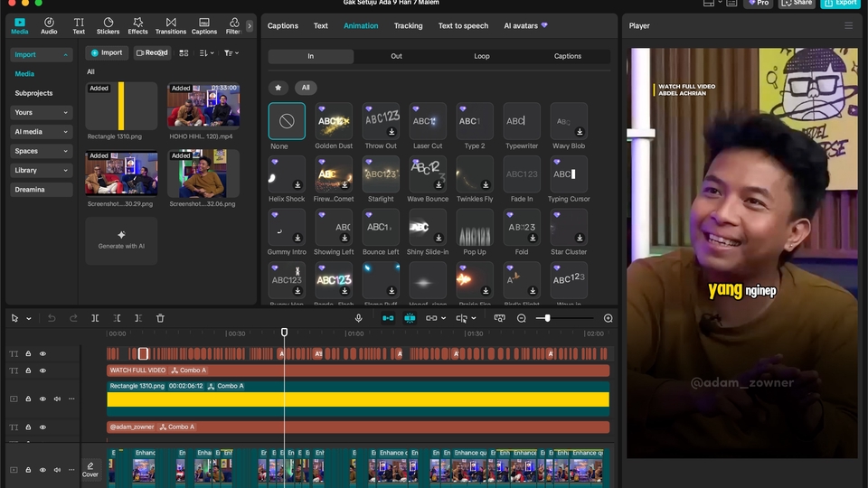
Task: Open Dreamina in sidebar
Action: tap(41, 189)
